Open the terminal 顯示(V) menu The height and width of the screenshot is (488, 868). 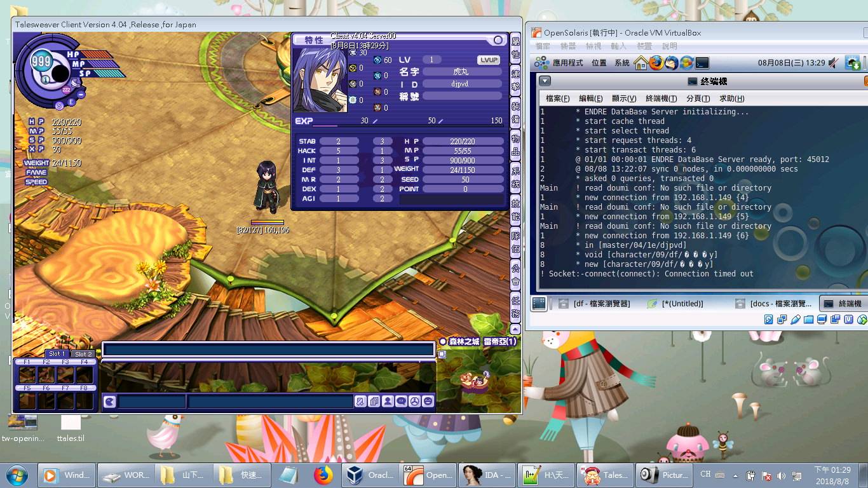[624, 98]
